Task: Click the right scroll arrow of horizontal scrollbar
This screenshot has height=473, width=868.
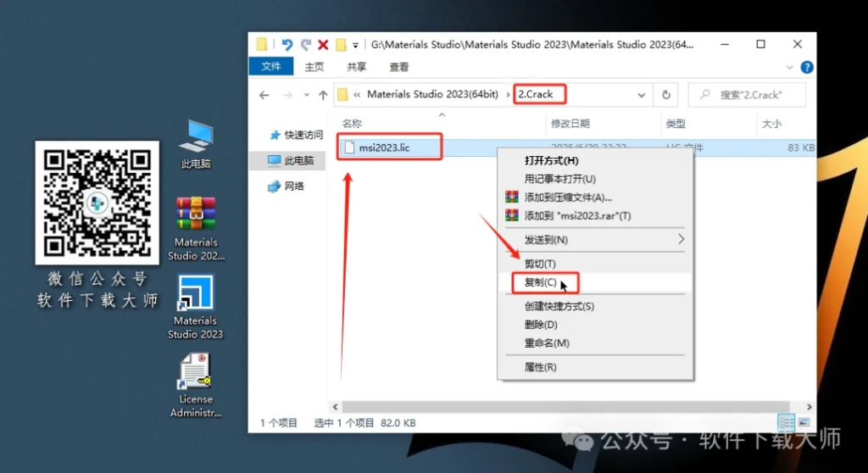Action: (x=809, y=407)
